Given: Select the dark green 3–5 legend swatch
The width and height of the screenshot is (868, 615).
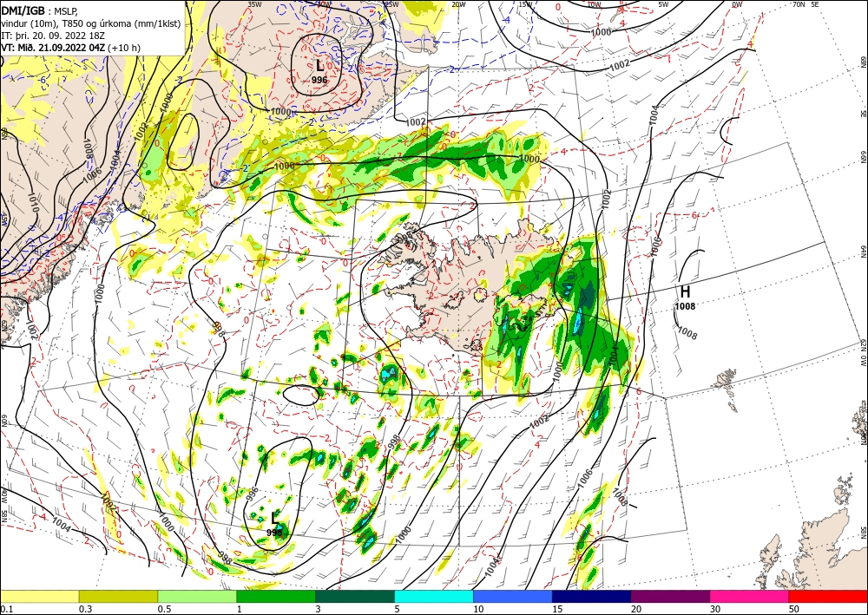Looking at the screenshot, I should tap(355, 596).
